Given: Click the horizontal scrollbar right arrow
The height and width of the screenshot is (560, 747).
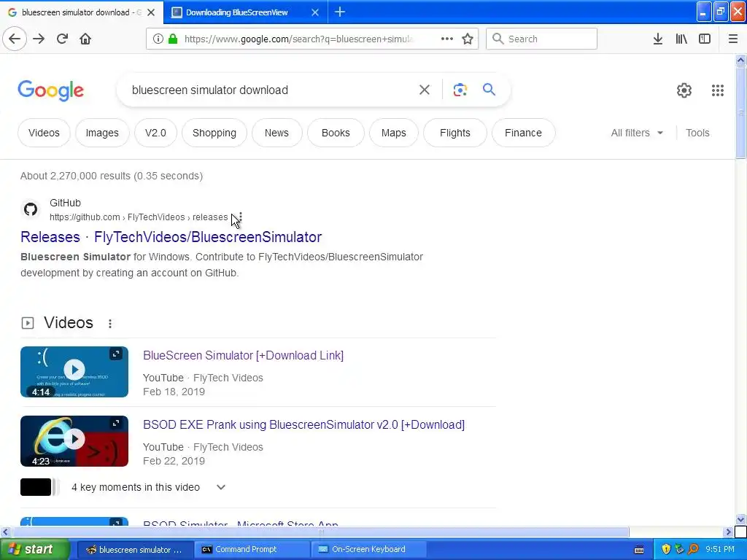Looking at the screenshot, I should point(728,532).
